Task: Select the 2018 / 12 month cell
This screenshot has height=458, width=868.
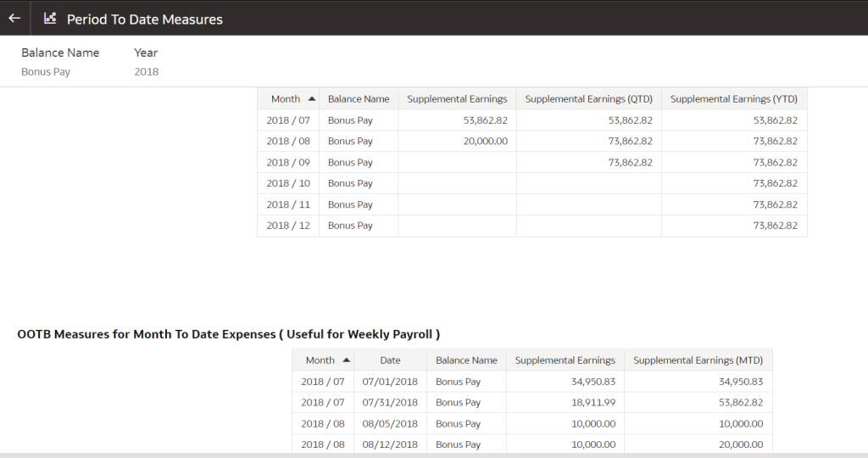Action: point(288,226)
